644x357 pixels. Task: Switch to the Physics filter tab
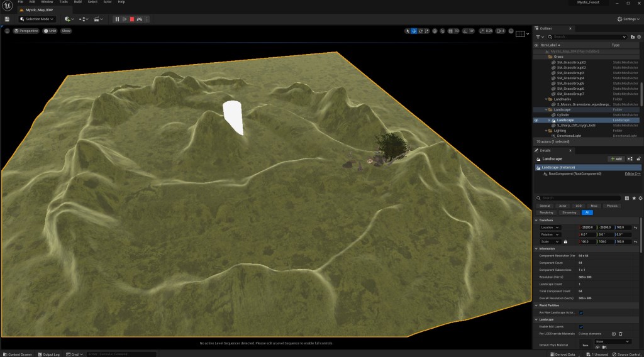(611, 206)
